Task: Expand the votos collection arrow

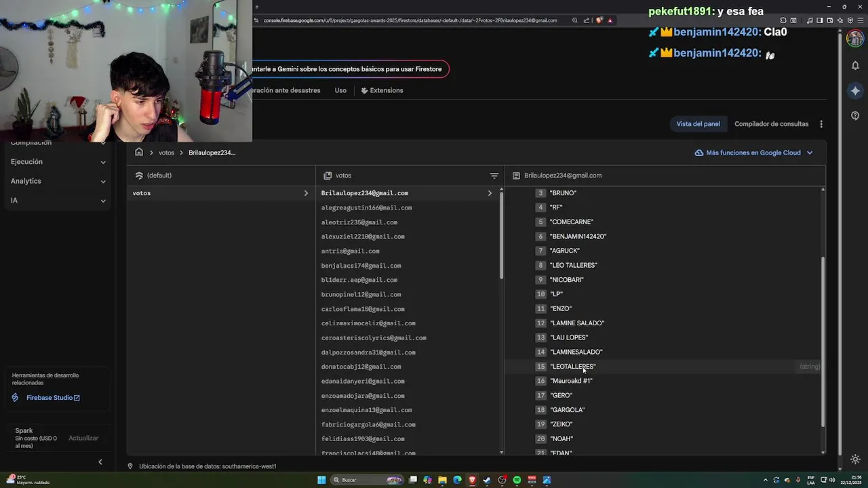Action: click(306, 193)
